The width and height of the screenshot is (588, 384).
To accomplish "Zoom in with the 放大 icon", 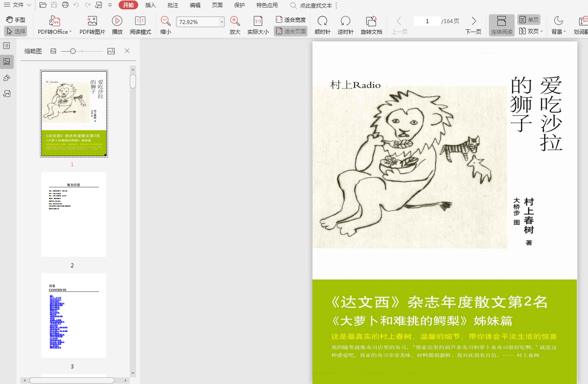I will tap(235, 21).
